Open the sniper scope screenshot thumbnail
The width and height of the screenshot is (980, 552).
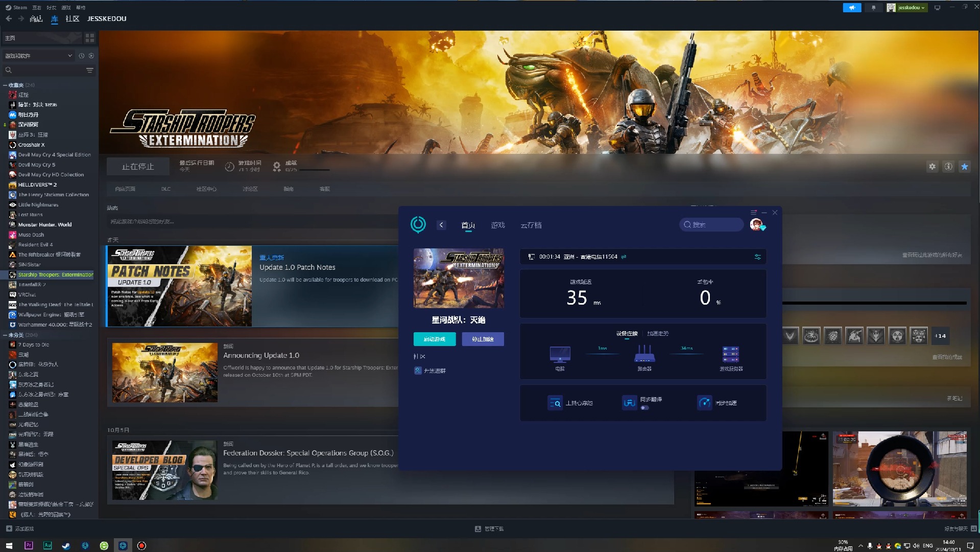[899, 469]
